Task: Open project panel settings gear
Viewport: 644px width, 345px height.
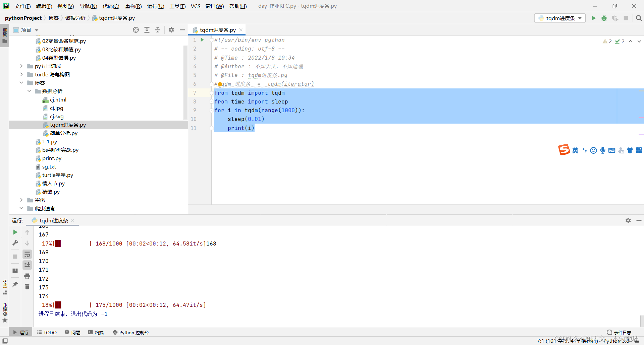Action: [171, 30]
